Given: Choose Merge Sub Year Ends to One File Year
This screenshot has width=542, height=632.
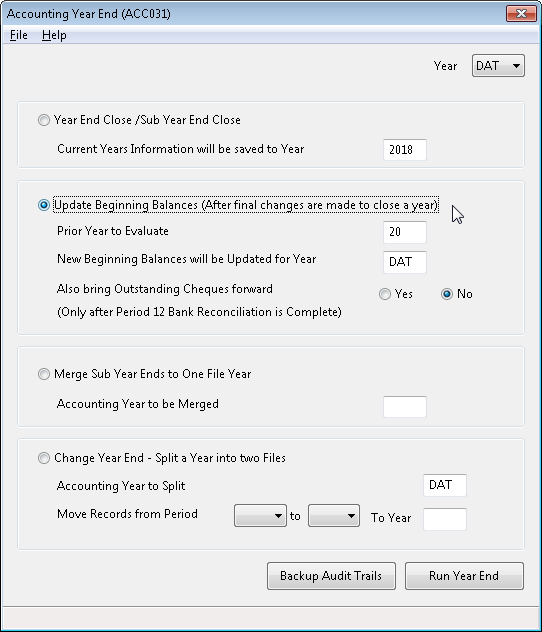Looking at the screenshot, I should (x=44, y=374).
